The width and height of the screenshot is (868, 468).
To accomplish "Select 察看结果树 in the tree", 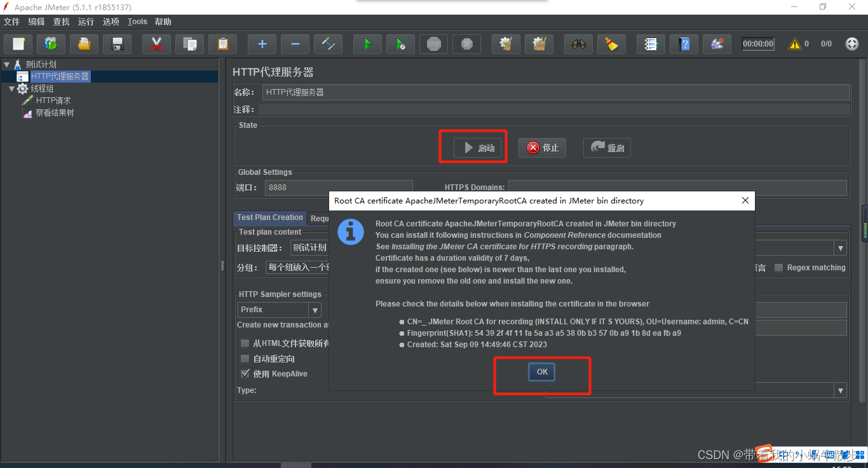I will (x=55, y=113).
